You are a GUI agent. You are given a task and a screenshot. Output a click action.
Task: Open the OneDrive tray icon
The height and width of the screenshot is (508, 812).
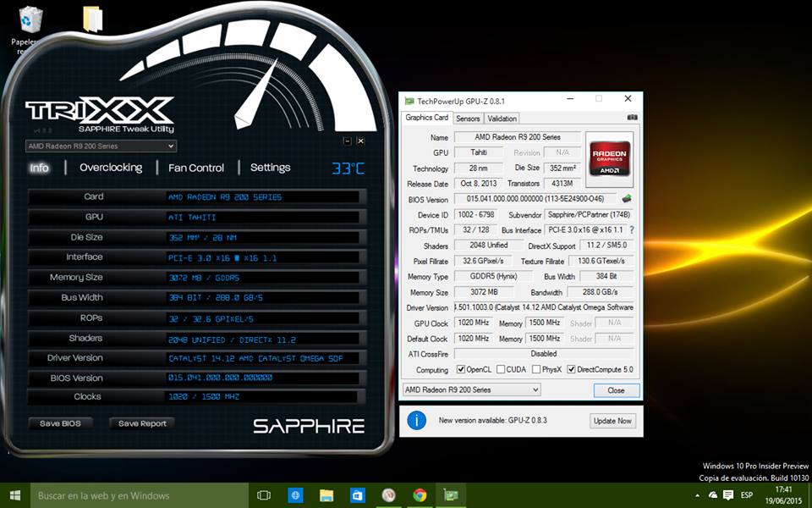[x=713, y=495]
